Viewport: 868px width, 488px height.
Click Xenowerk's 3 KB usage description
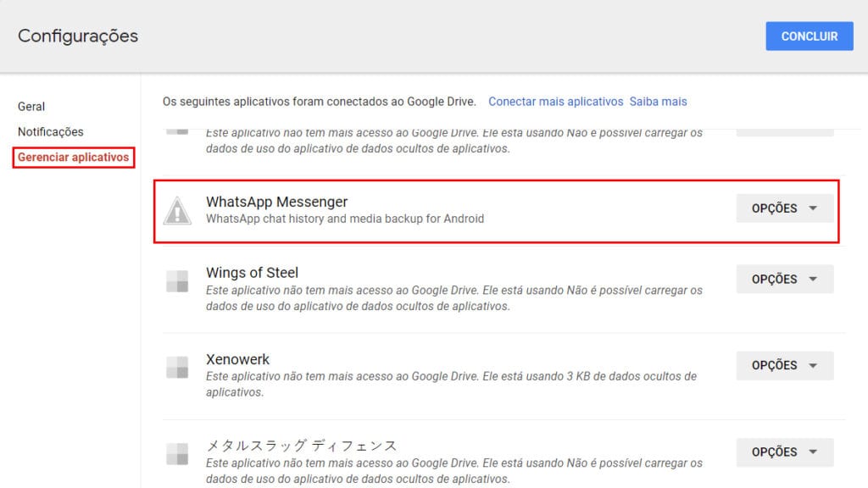point(451,384)
